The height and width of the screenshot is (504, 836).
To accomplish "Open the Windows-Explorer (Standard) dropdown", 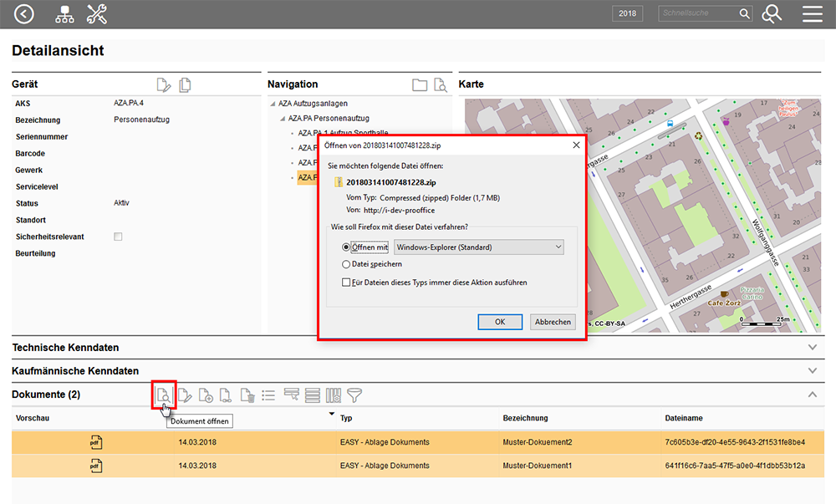I will (x=478, y=247).
